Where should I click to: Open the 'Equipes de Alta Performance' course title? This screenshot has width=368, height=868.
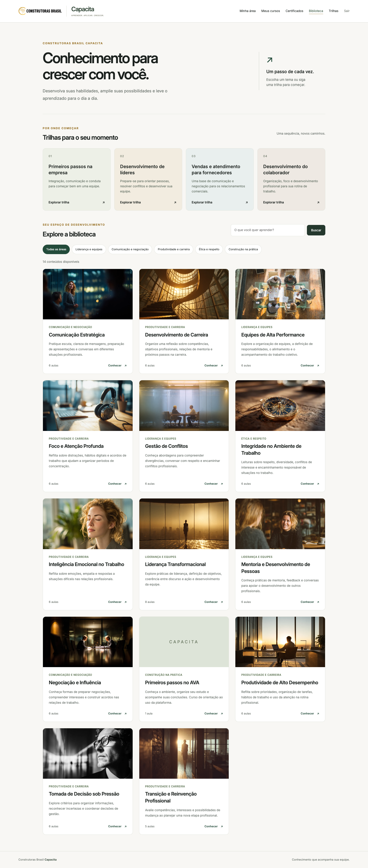pos(273,335)
